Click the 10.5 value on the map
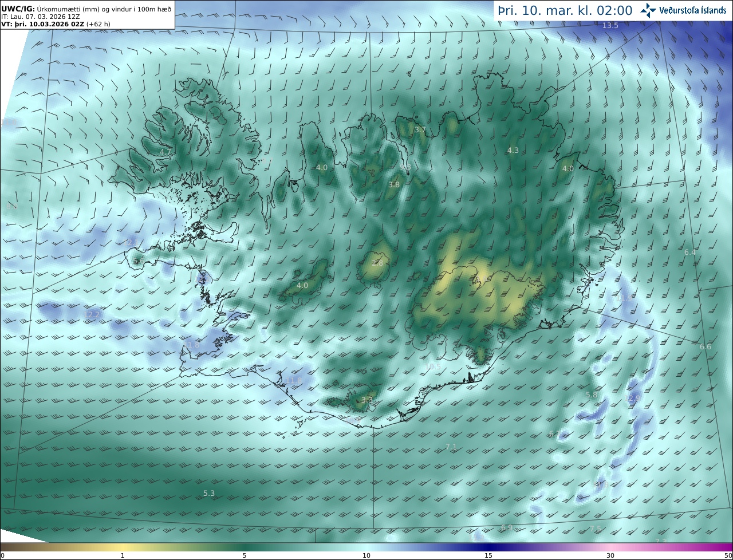The width and height of the screenshot is (733, 560). (433, 367)
